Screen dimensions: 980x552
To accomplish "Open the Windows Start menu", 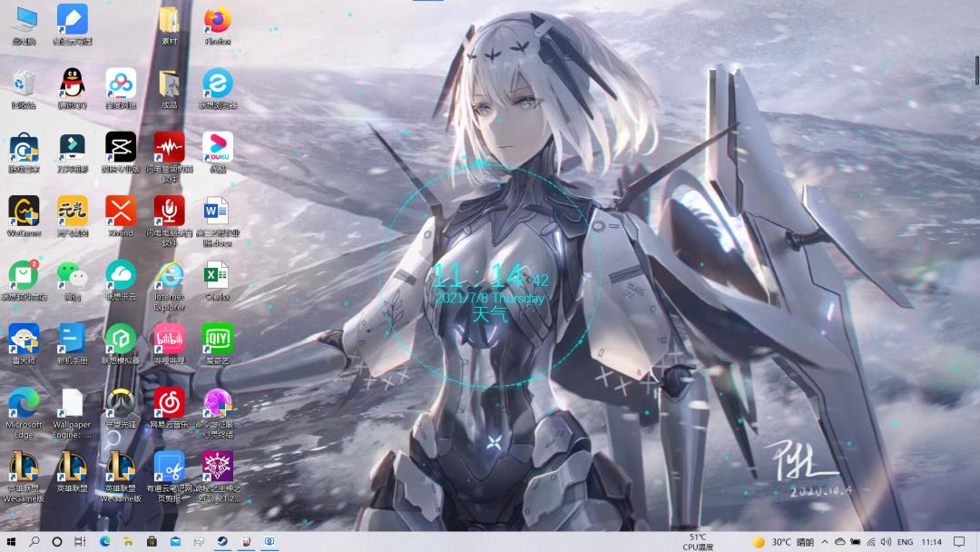I will (11, 542).
